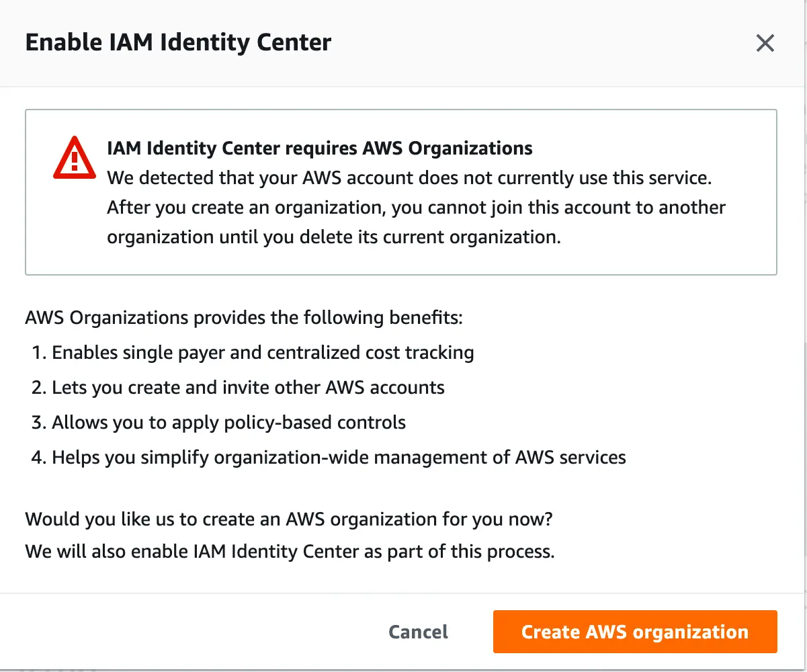Click the 'After you create an organization' line

click(x=416, y=208)
